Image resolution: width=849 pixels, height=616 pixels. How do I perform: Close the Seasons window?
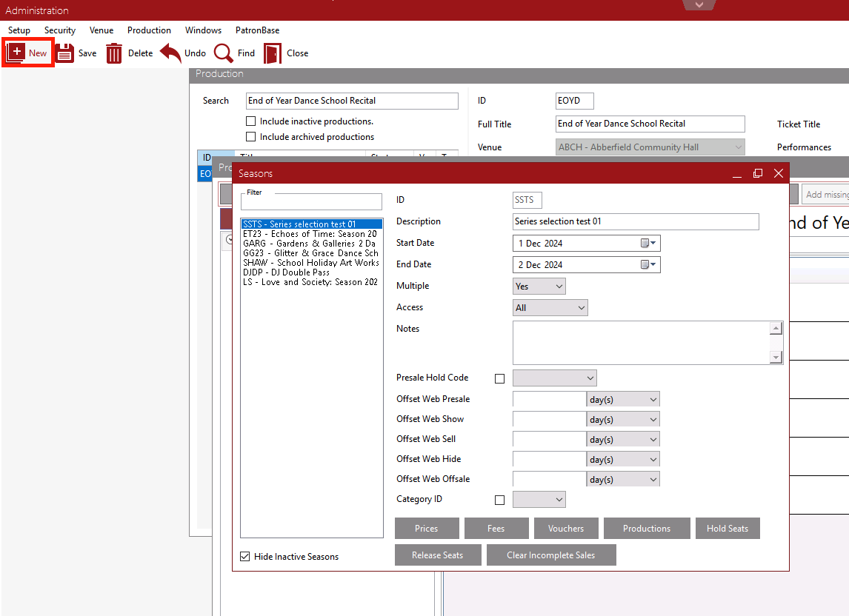[x=779, y=173]
